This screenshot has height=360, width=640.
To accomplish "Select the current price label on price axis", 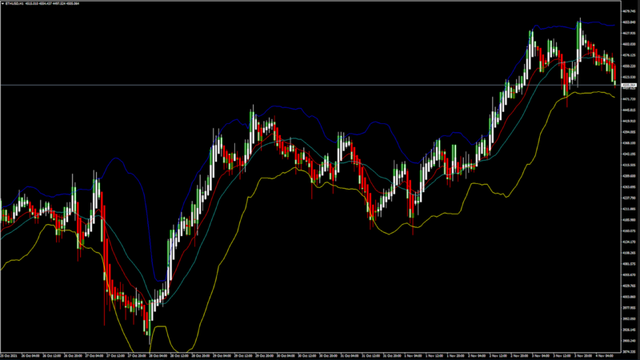I will click(629, 85).
